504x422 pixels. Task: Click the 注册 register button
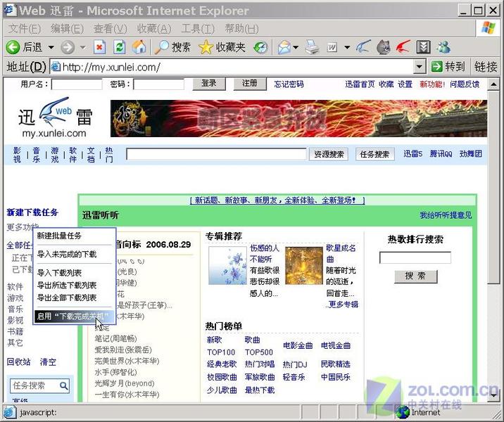[x=250, y=84]
